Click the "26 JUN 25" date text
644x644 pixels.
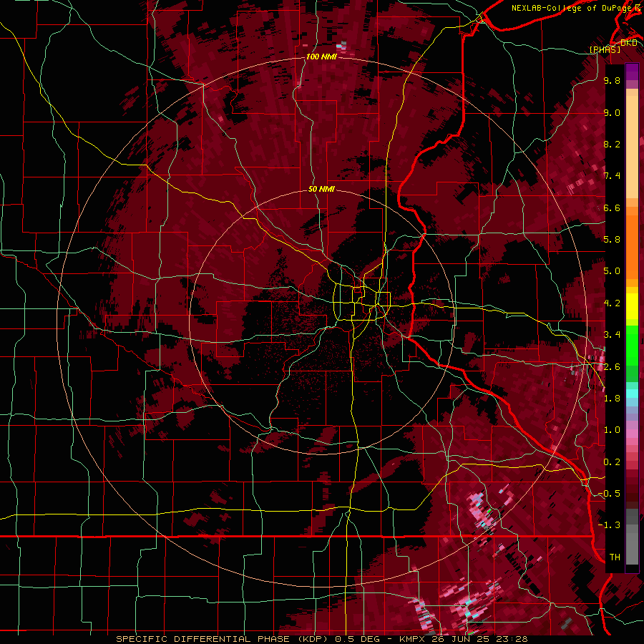462,639
